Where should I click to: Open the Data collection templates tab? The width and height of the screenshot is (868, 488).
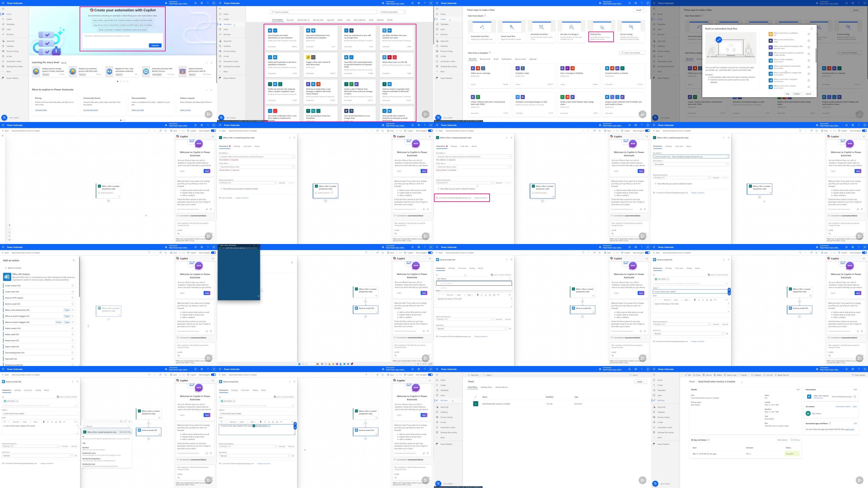359,20
